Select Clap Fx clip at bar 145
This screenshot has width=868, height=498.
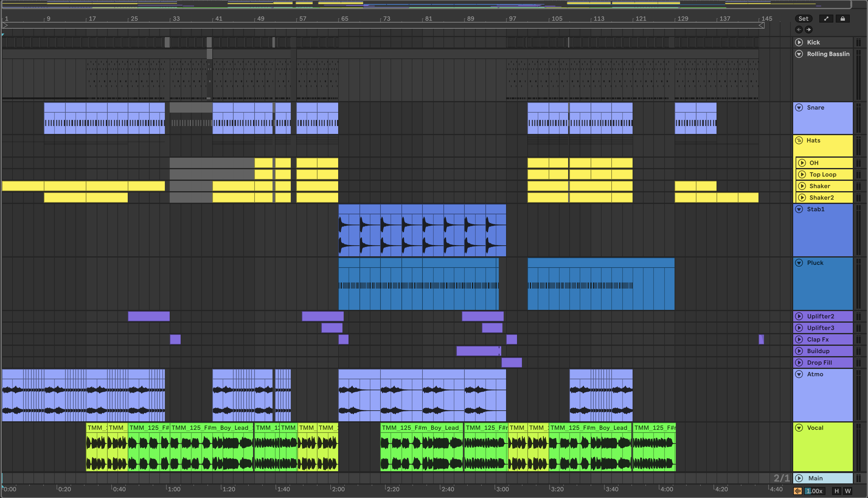click(761, 340)
